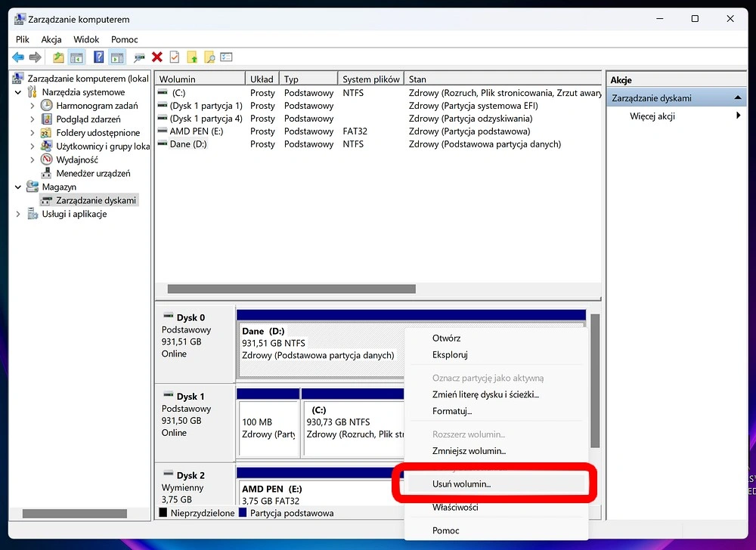Screen dimensions: 756x550
Task: Select the (C:) volume row
Action: [x=379, y=93]
